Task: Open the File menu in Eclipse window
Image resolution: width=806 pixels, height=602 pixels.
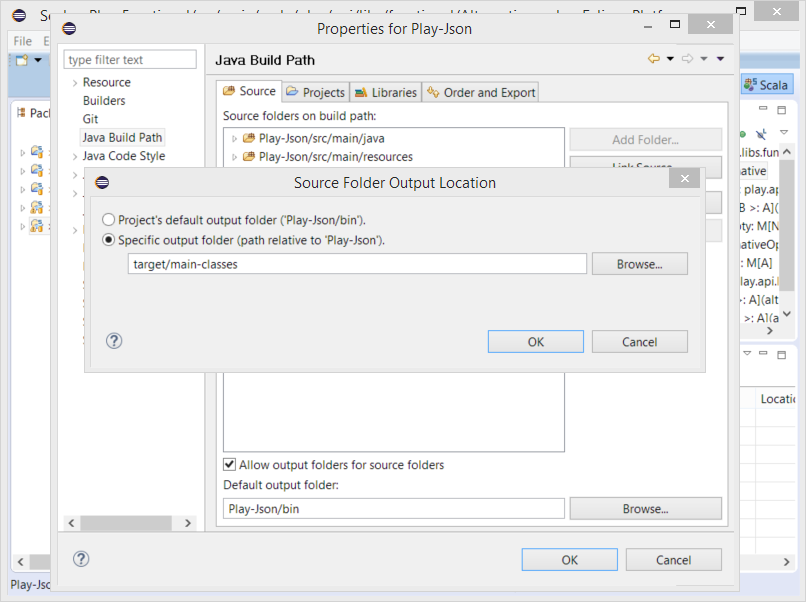Action: pyautogui.click(x=23, y=41)
